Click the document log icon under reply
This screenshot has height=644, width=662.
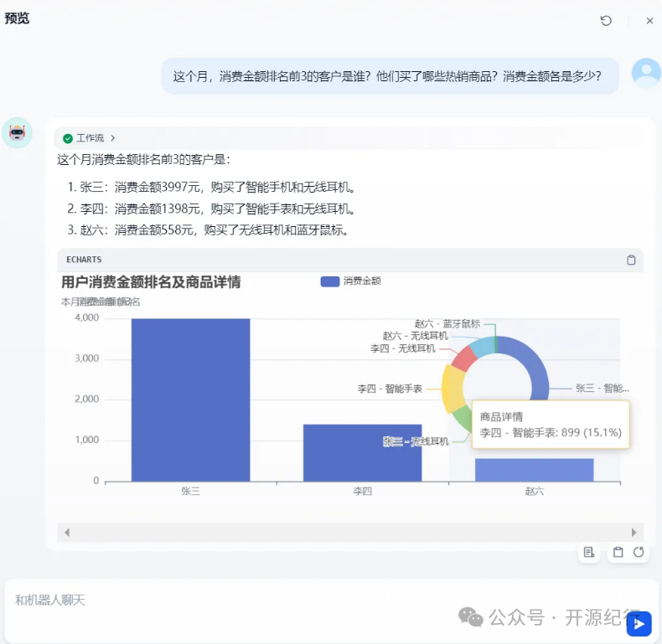pos(589,552)
